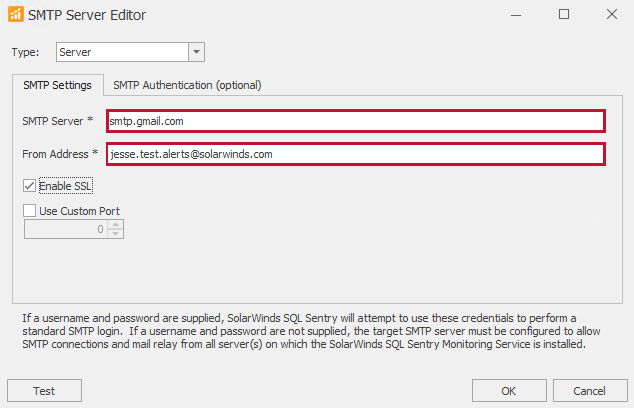Viewport: 634px width, 408px height.
Task: Click the credentials info paragraph text
Action: (300, 331)
